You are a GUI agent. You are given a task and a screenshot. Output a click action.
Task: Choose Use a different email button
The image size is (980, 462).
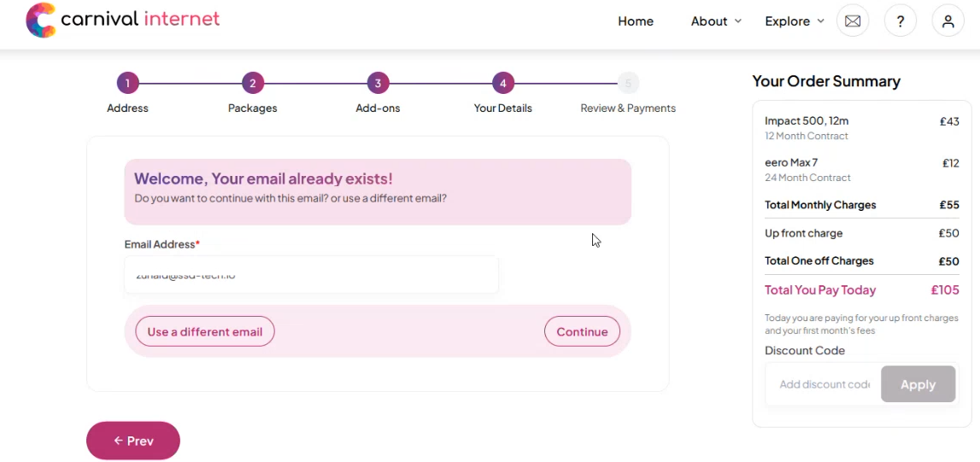tap(204, 331)
